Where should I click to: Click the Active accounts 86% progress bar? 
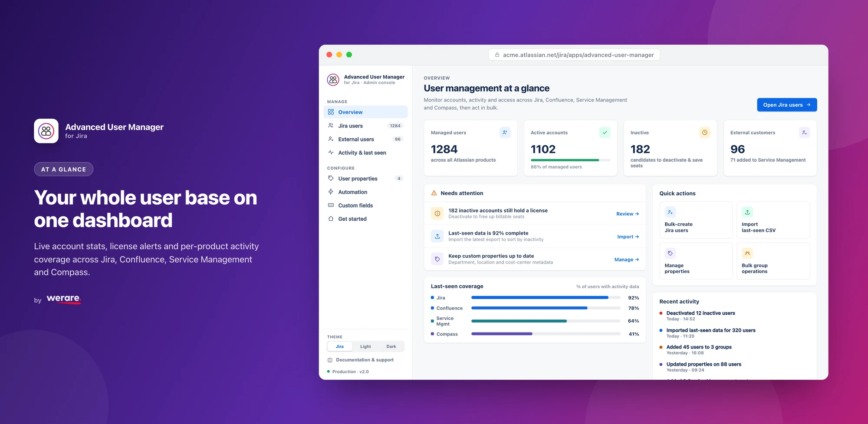pyautogui.click(x=570, y=160)
